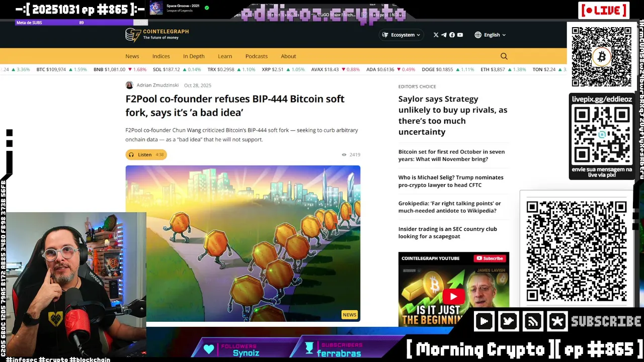Click the overlay Twitter bird icon
The image size is (644, 362).
508,321
